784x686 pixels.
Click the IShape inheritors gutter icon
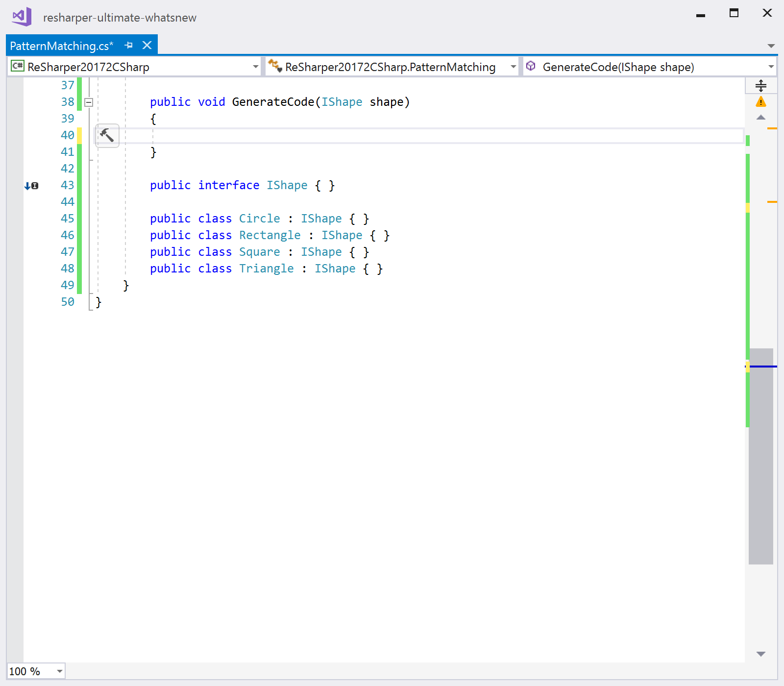pos(31,186)
